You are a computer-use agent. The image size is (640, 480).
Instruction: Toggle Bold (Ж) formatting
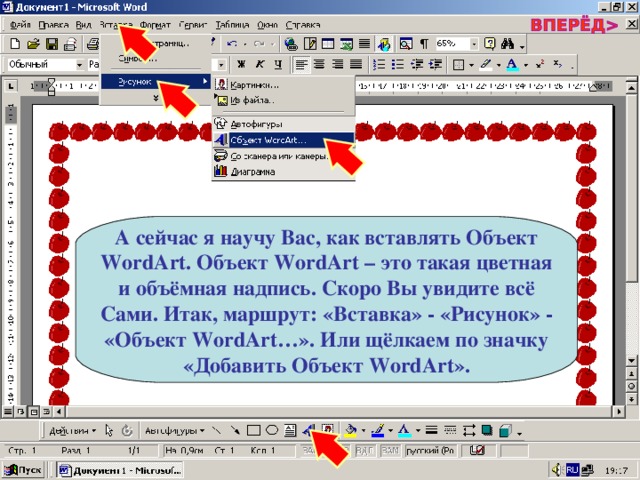[x=241, y=64]
